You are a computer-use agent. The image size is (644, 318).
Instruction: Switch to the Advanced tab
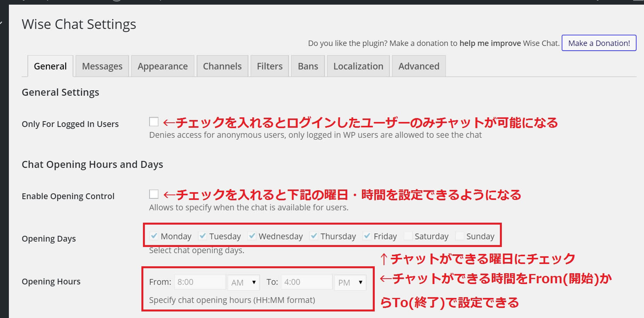click(x=419, y=66)
